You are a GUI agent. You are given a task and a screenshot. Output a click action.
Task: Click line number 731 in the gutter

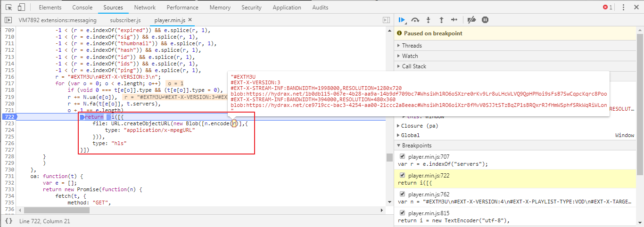click(9, 176)
